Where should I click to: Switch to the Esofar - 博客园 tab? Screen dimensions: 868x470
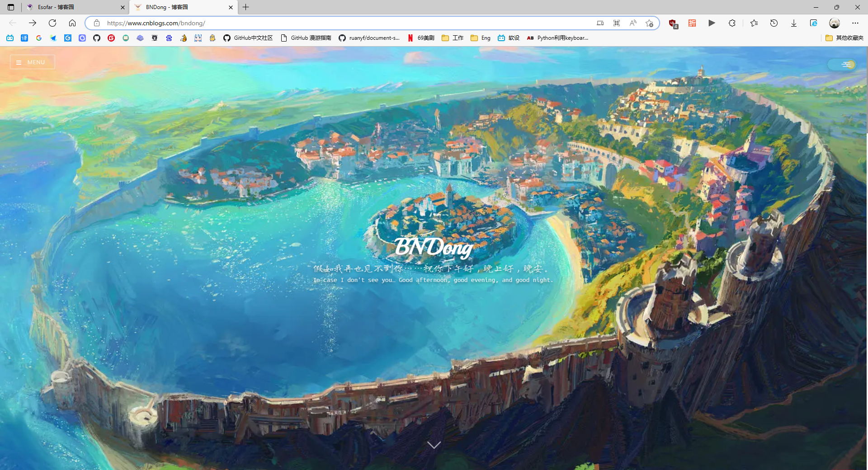point(75,7)
